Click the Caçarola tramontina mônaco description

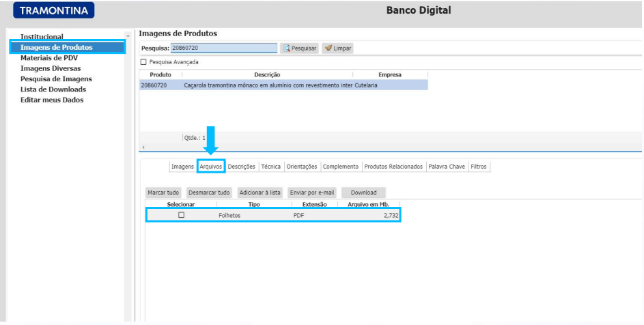tap(268, 85)
